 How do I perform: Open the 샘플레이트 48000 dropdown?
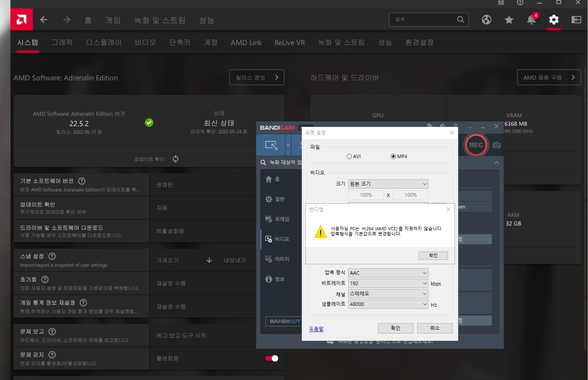(x=388, y=304)
